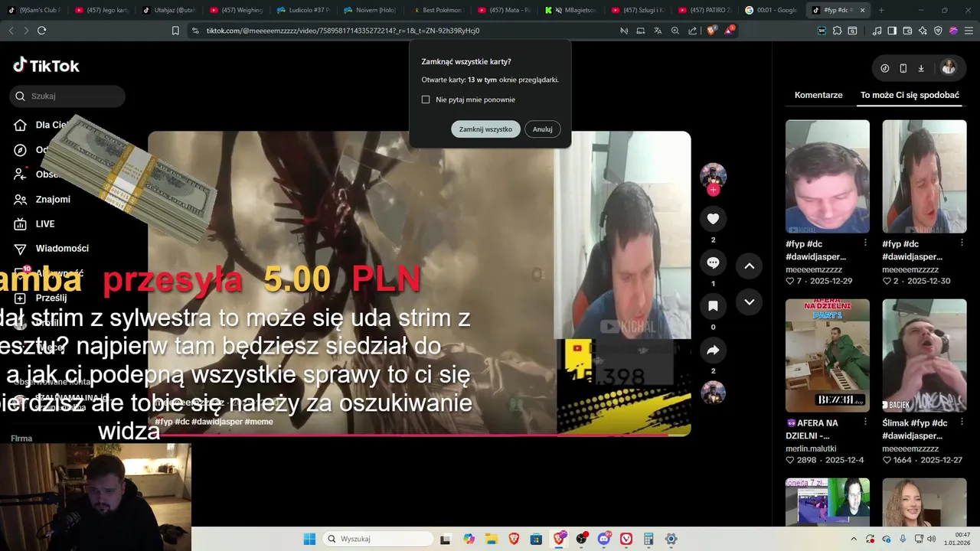Go to next video with the down chevron
The image size is (980, 551).
[x=750, y=302]
